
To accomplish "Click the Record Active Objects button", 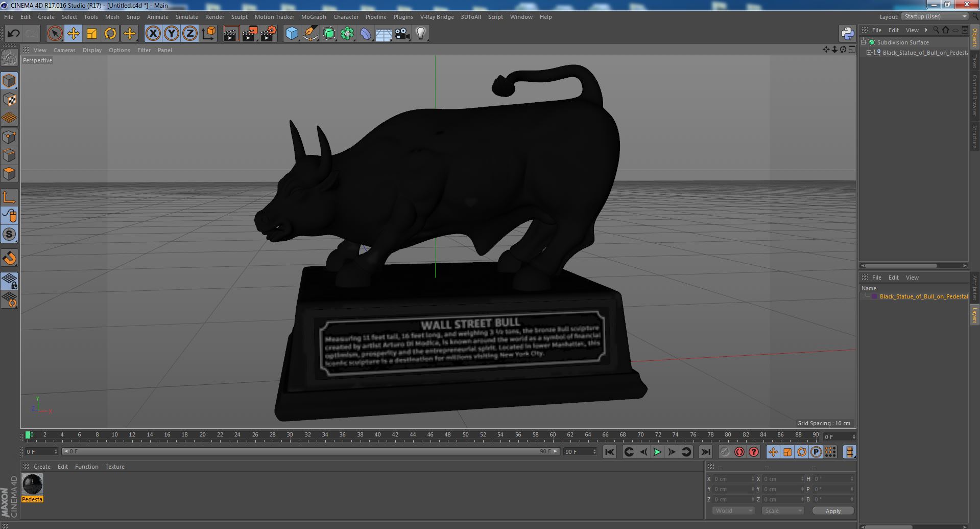I will [725, 452].
